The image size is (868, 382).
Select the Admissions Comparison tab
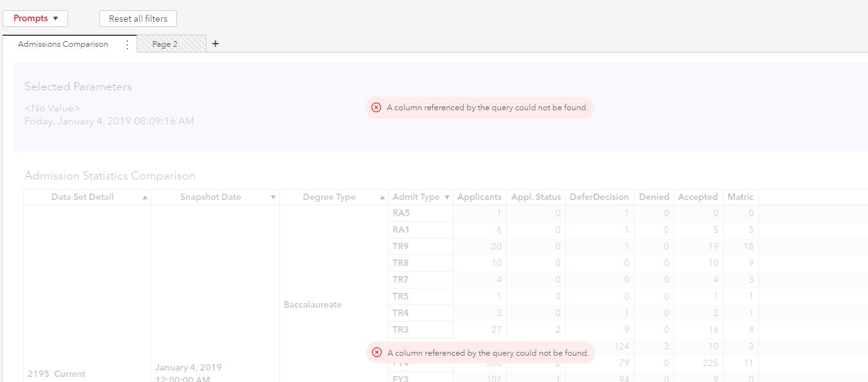(x=63, y=44)
